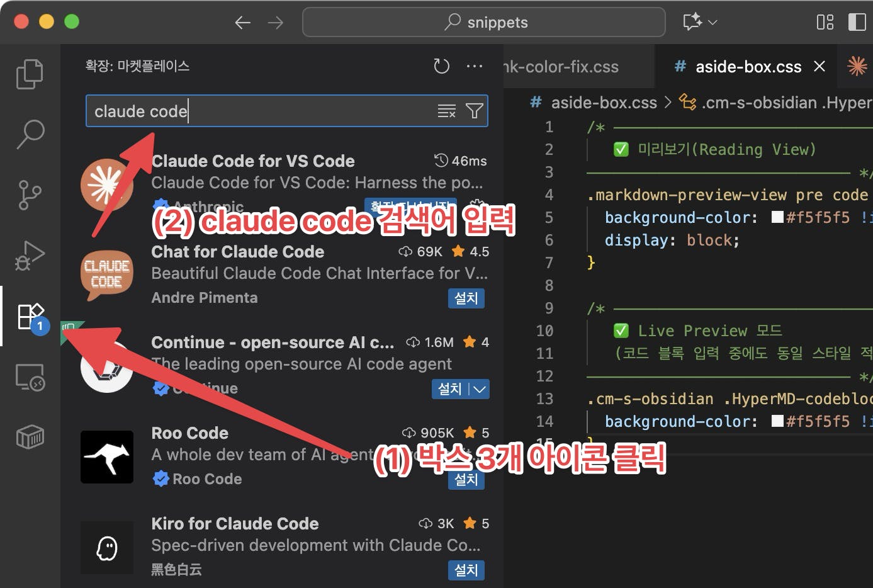Refresh the extensions marketplace list
The image size is (873, 588).
pyautogui.click(x=441, y=66)
